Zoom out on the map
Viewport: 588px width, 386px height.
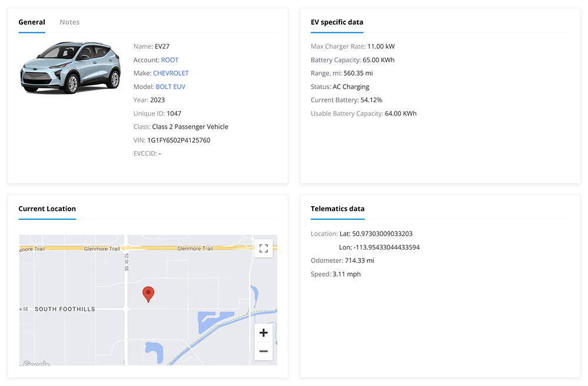click(x=263, y=351)
